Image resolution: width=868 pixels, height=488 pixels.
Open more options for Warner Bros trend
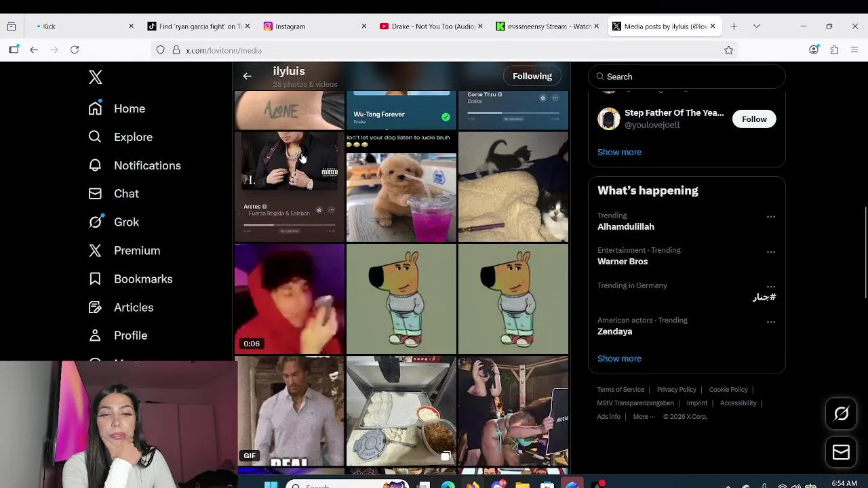click(770, 252)
